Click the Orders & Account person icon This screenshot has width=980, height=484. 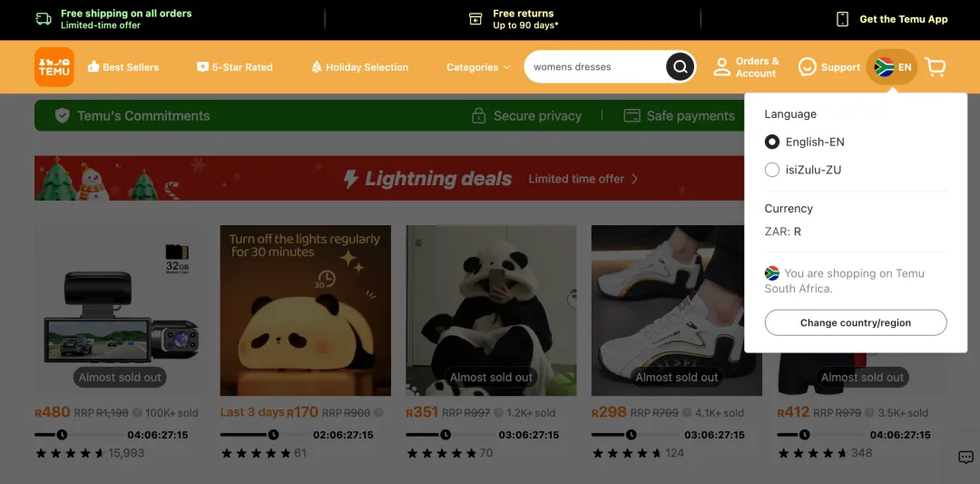pyautogui.click(x=722, y=67)
